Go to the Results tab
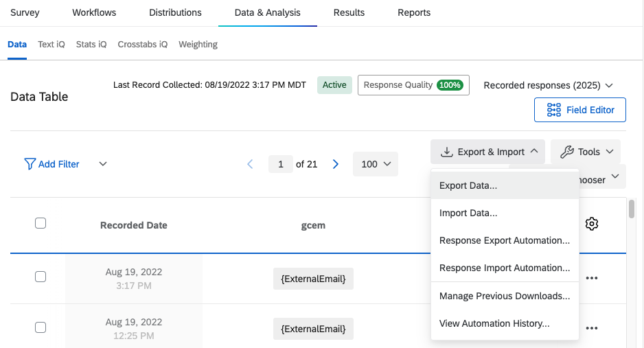The width and height of the screenshot is (644, 348). (x=349, y=13)
